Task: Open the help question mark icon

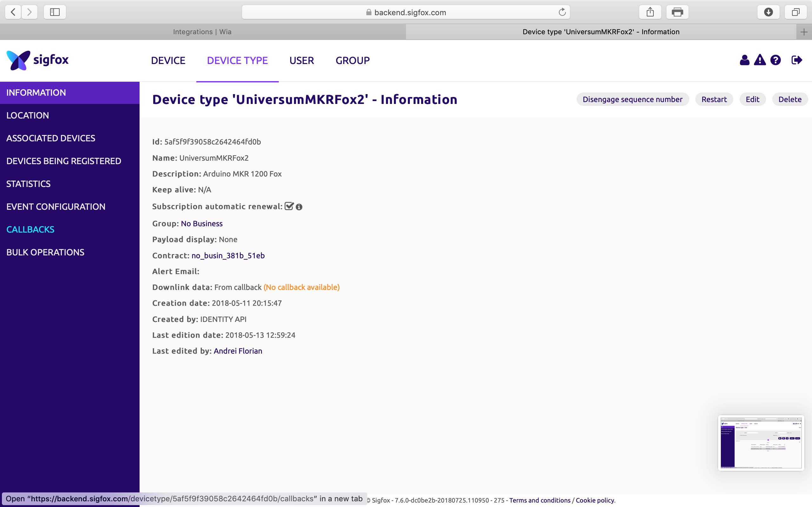Action: [776, 60]
